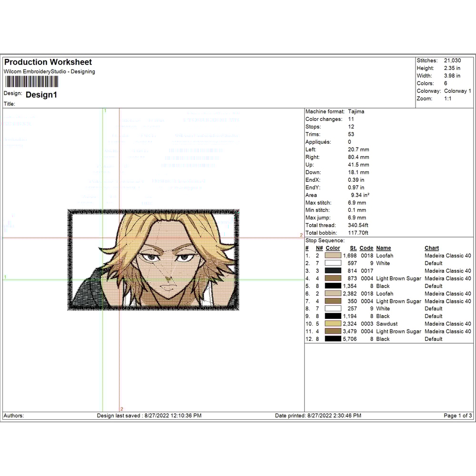Click the Sawdust color swatch
Screen dimensions: 476x476
[333, 324]
